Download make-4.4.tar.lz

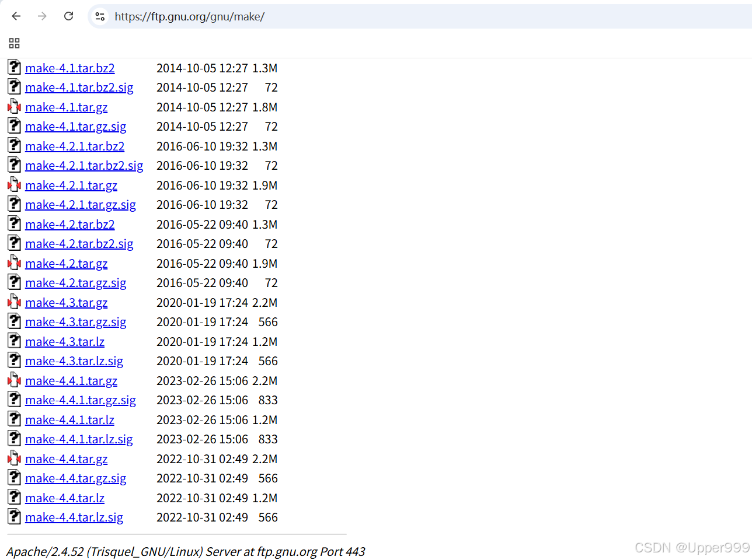(65, 498)
